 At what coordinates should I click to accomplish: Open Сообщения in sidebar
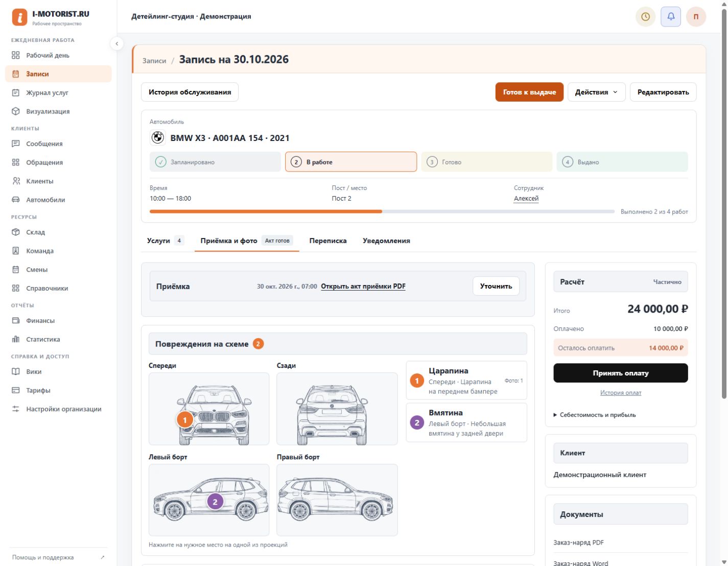58,144
